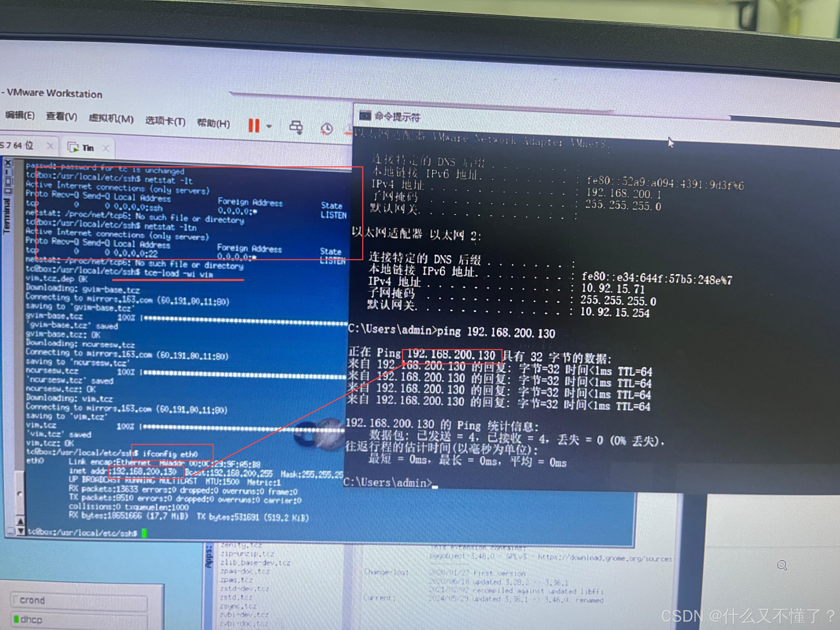The width and height of the screenshot is (840, 630).
Task: Open the 选项卡(T) menu
Action: click(165, 121)
